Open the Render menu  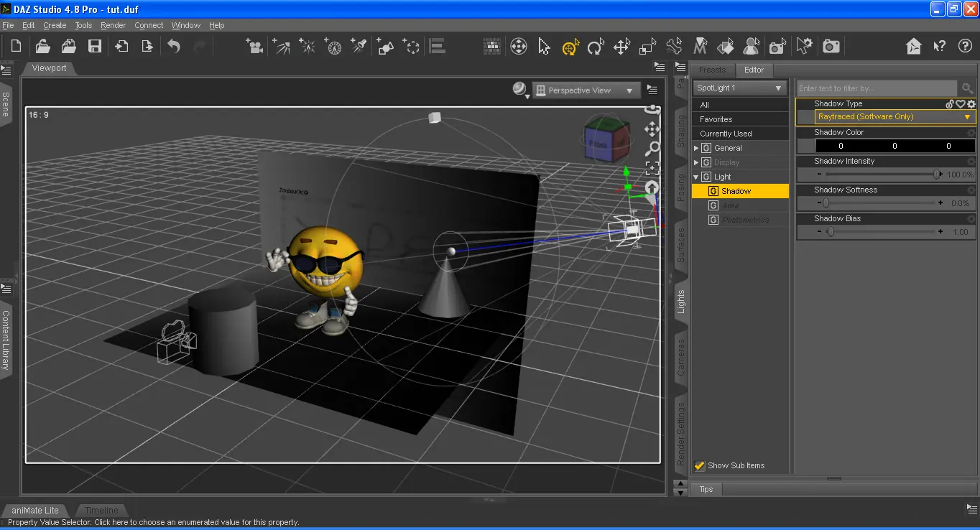click(x=113, y=25)
